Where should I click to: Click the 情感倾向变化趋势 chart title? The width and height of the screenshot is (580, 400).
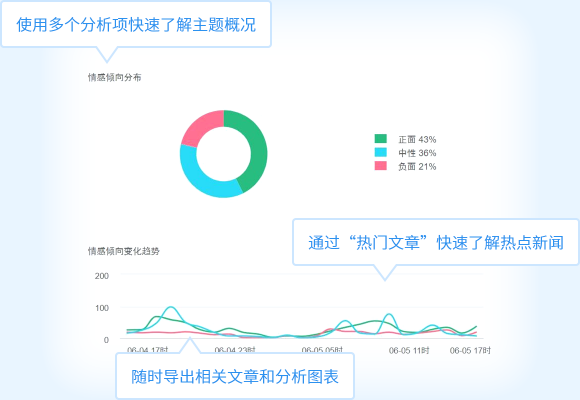pos(124,251)
